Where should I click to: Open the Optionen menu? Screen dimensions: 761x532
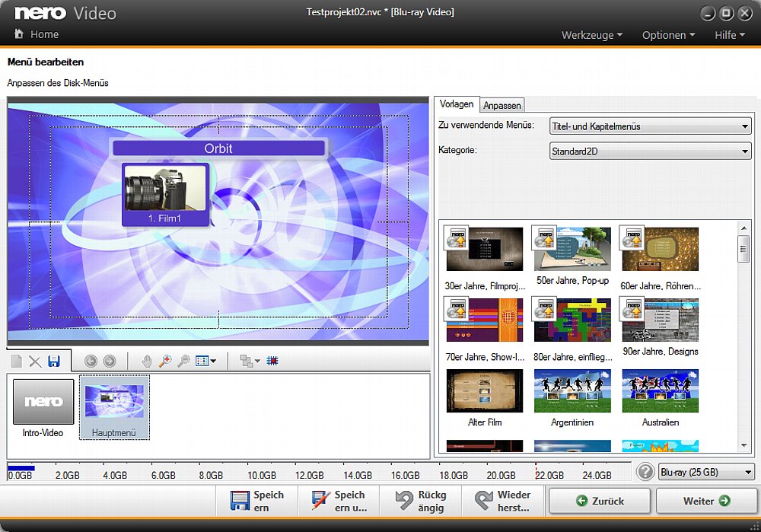(x=668, y=35)
